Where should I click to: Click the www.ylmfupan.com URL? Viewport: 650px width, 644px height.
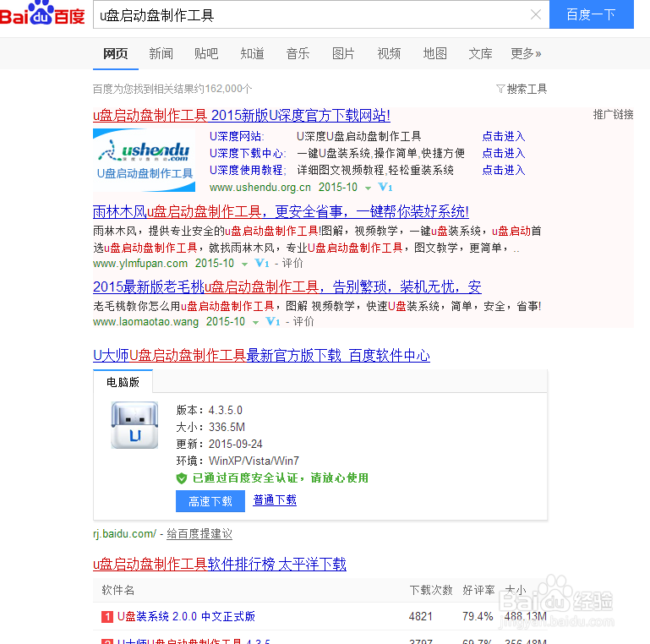pos(140,263)
